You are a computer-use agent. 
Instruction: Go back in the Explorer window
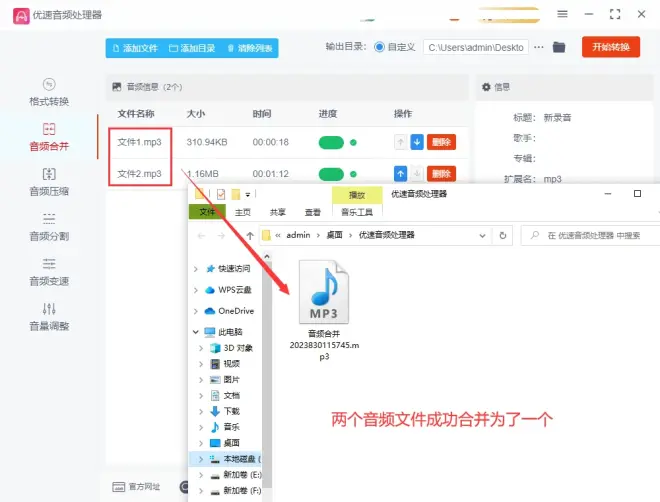pos(201,236)
